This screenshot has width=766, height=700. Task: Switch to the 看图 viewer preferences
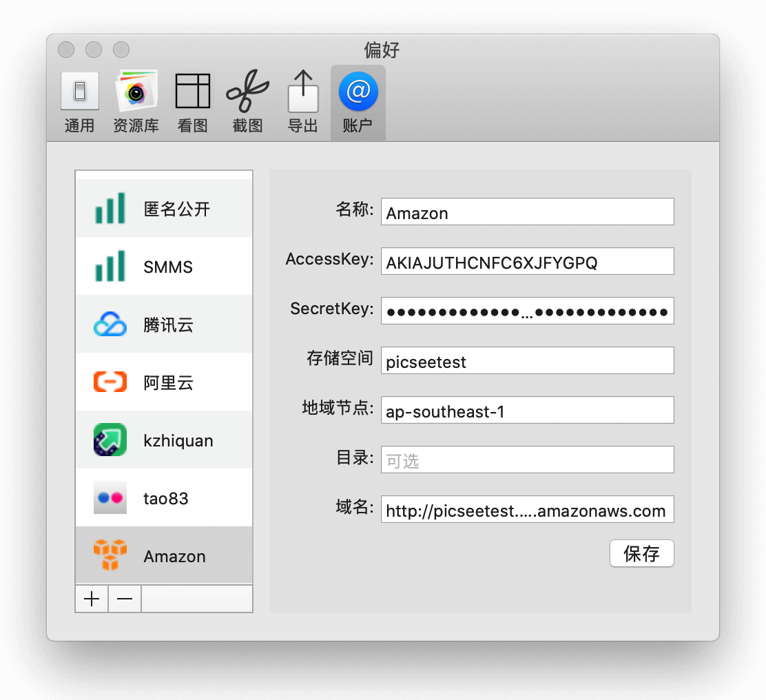pyautogui.click(x=192, y=103)
